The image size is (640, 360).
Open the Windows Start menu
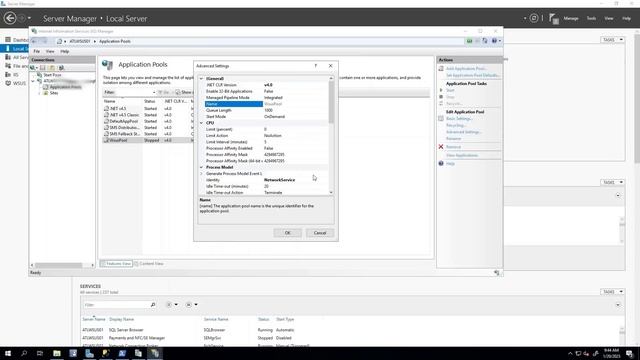click(x=8, y=353)
